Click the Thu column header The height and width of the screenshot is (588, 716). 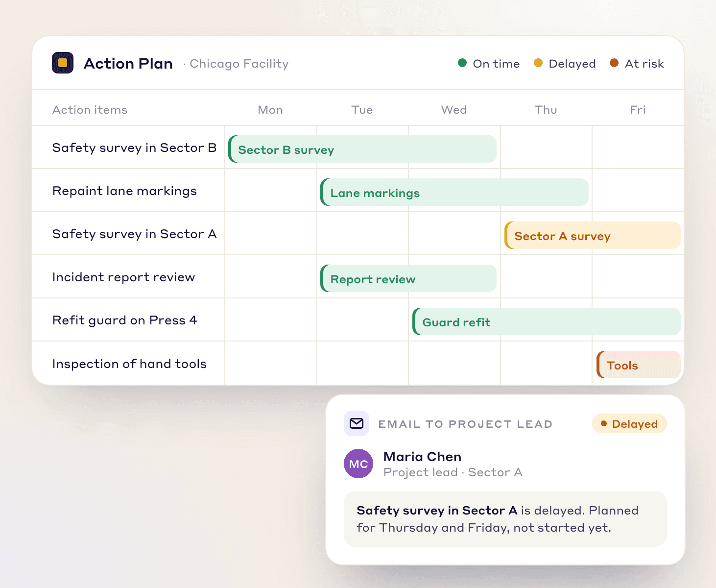546,110
